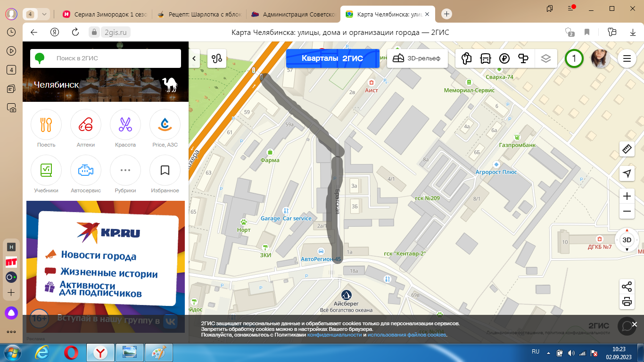Open the Аптеки category
The height and width of the screenshot is (362, 644).
click(x=86, y=129)
